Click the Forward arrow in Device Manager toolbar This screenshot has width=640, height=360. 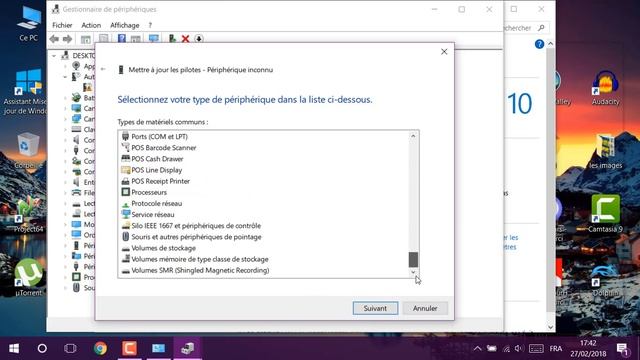(x=67, y=39)
